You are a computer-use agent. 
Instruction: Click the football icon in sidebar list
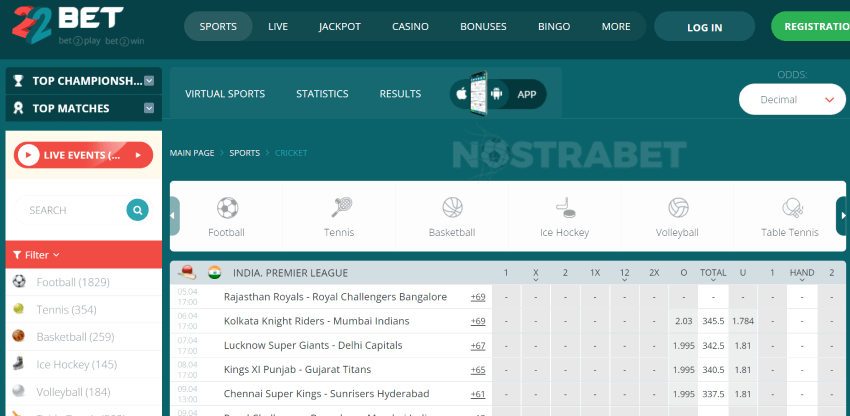(19, 281)
